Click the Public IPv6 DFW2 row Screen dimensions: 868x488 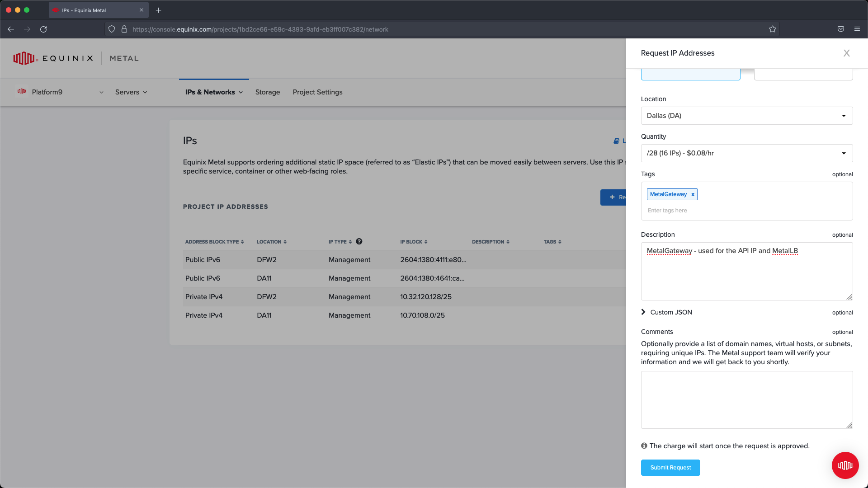[x=405, y=260]
